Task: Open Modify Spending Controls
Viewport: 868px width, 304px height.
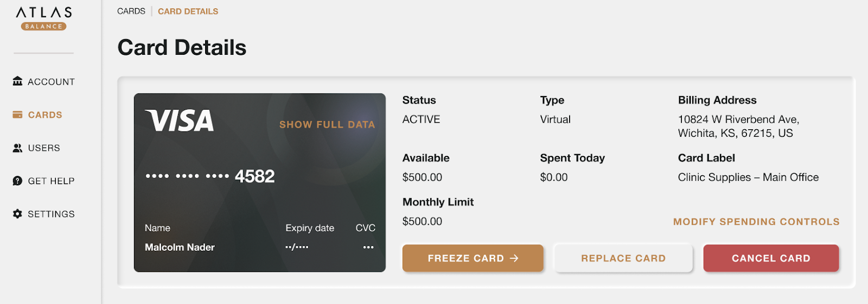Action: [x=756, y=221]
